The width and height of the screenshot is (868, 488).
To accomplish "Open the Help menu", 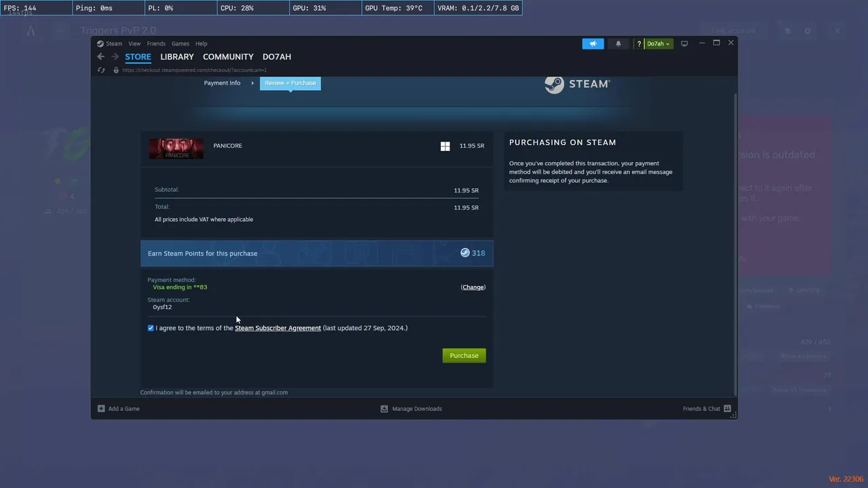I will click(x=201, y=43).
